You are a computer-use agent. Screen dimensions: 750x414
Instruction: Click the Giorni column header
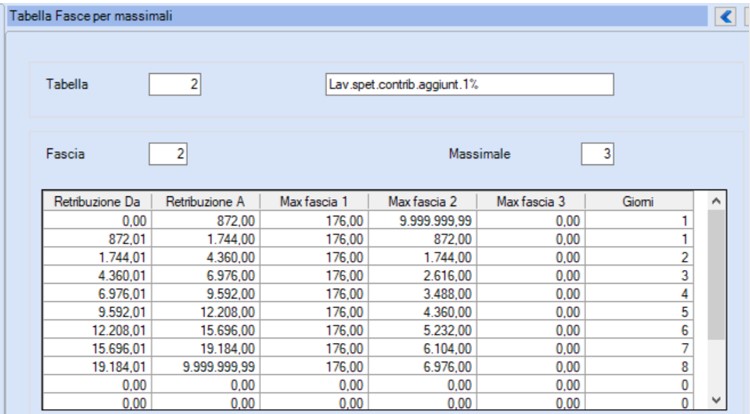pyautogui.click(x=639, y=202)
